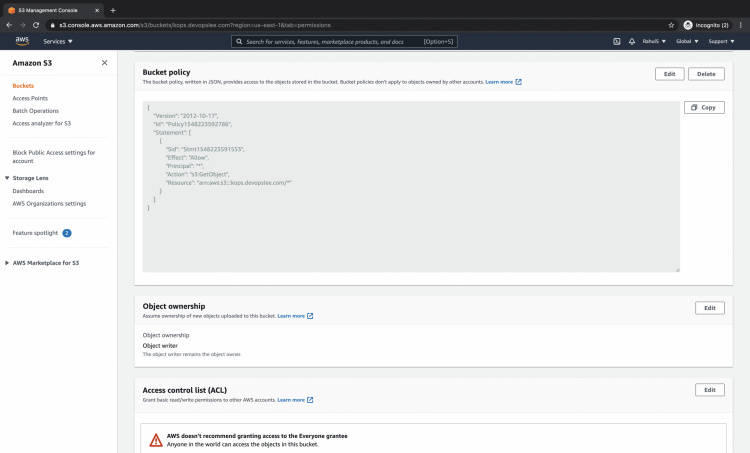Viewport: 750px width, 453px height.
Task: Open browser three-dot menu
Action: tap(740, 24)
